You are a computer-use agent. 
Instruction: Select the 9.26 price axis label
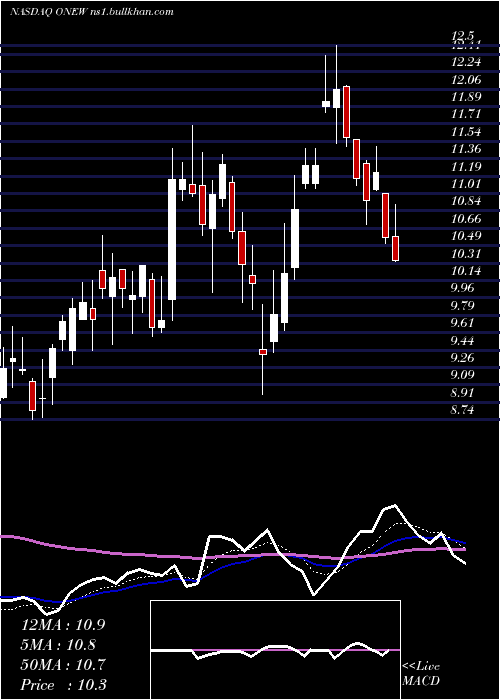462,357
